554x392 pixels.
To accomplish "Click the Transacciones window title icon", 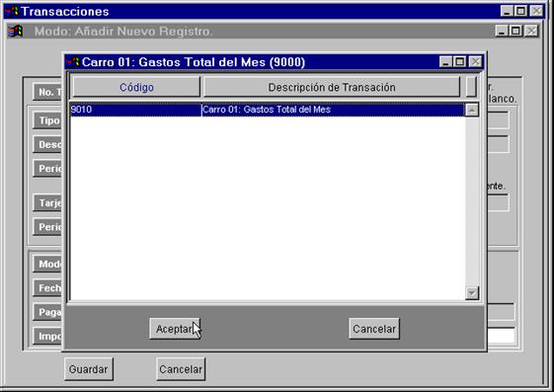I will click(x=13, y=11).
